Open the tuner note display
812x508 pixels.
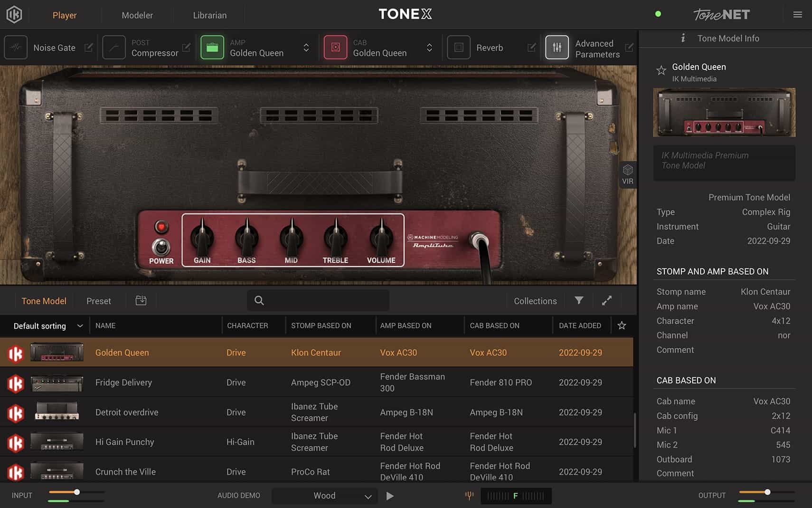click(x=516, y=496)
